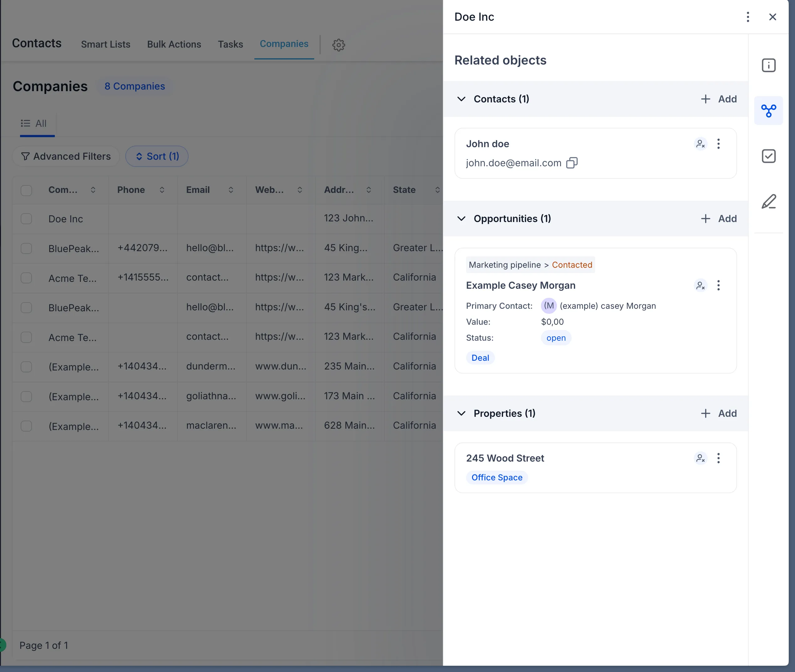The height and width of the screenshot is (672, 795).
Task: Unlink the John doe contact
Action: click(700, 144)
